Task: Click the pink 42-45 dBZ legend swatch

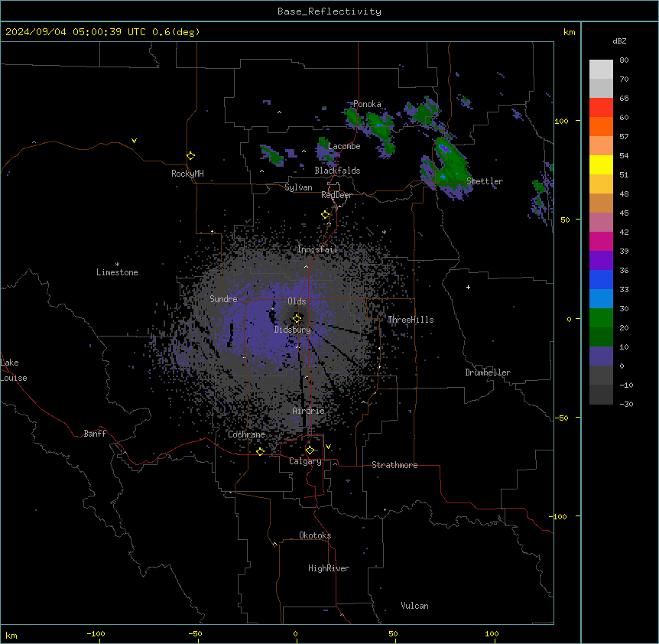Action: pyautogui.click(x=601, y=223)
